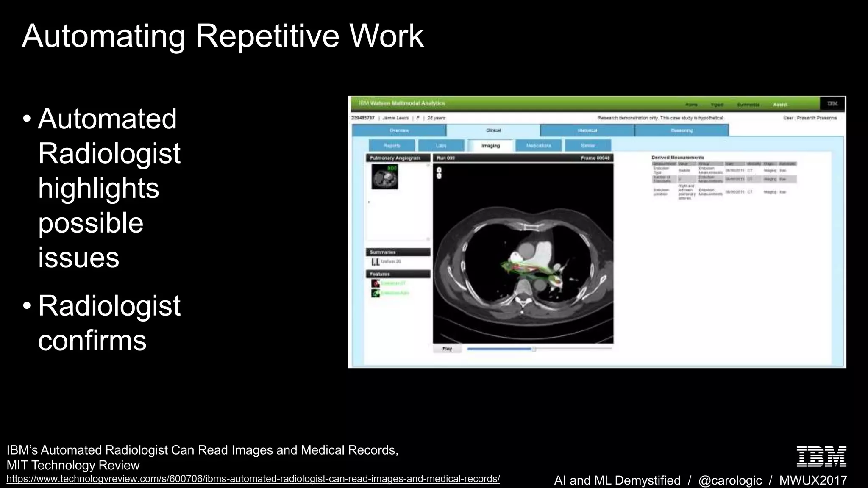Click the green embolism feature icon
Viewport: 868px width, 488px height.
(376, 293)
